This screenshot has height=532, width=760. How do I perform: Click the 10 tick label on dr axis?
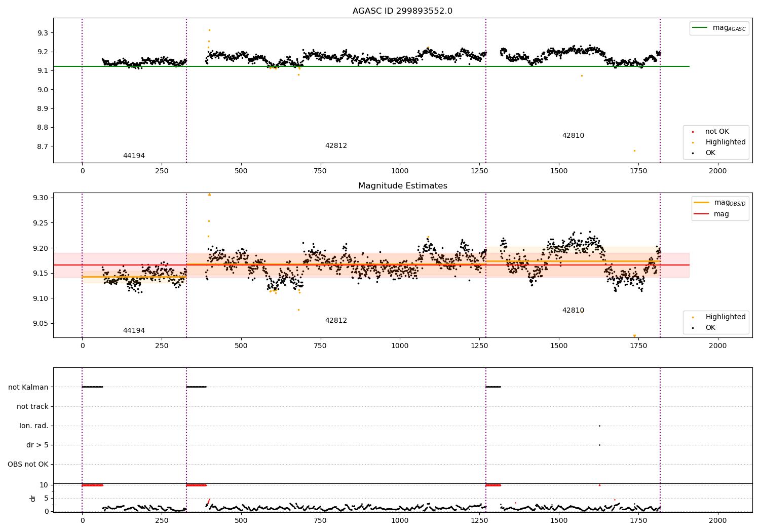44,485
